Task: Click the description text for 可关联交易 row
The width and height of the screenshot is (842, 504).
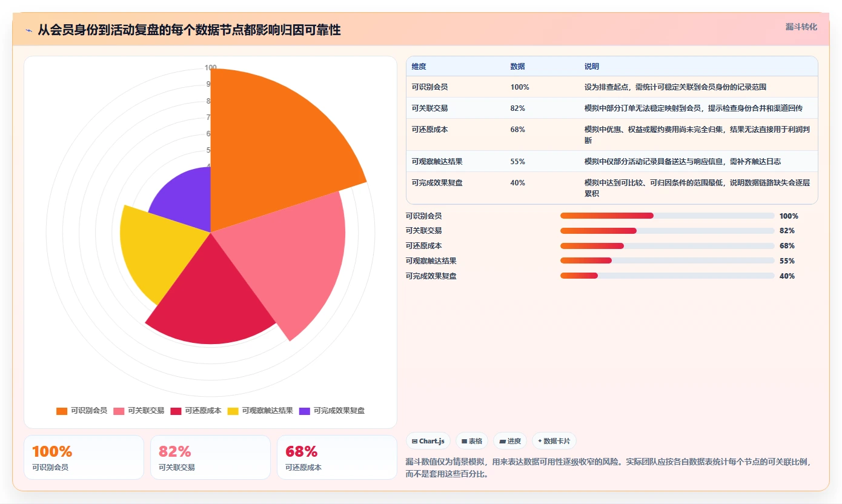Action: pos(693,108)
